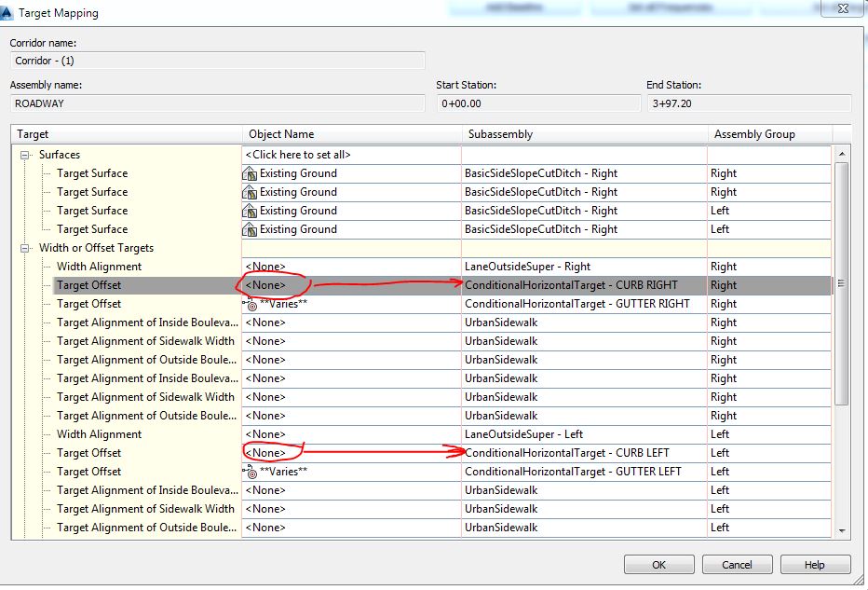Click the scrollbar down arrow on the right
This screenshot has width=868, height=590.
[x=841, y=532]
